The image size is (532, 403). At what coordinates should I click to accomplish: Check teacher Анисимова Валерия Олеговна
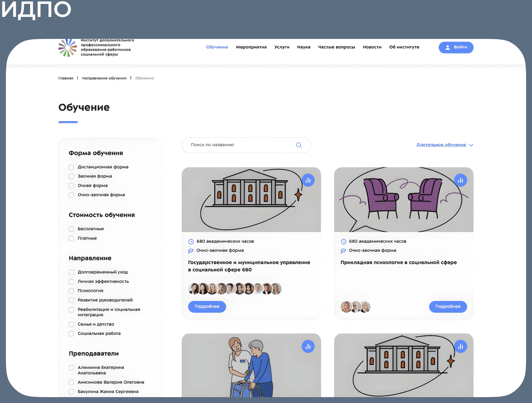[71, 382]
